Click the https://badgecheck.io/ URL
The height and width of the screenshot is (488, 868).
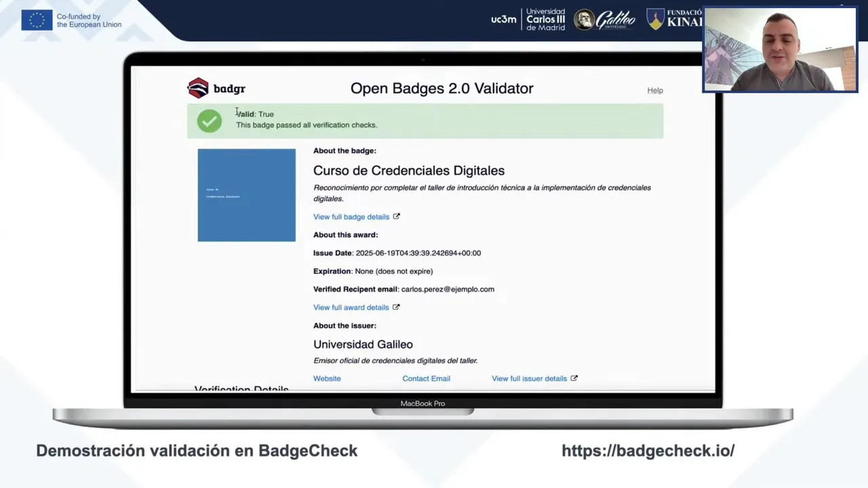click(648, 451)
